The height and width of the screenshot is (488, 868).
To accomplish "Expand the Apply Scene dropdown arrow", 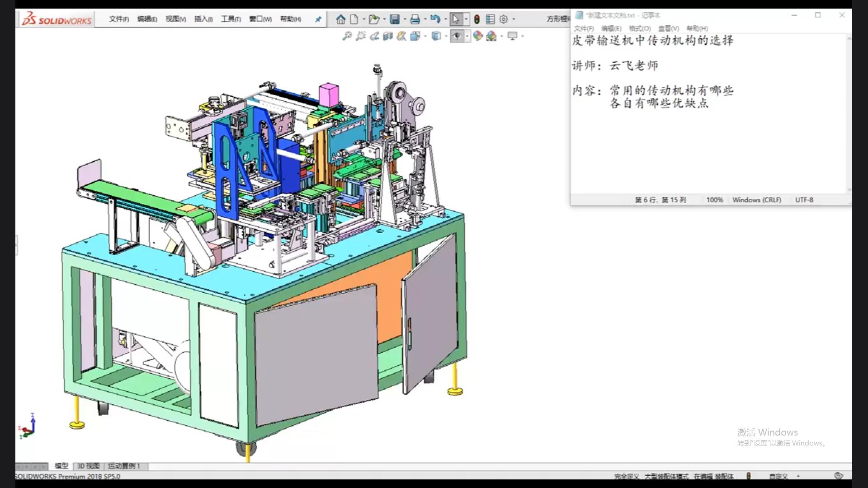I will click(x=501, y=36).
